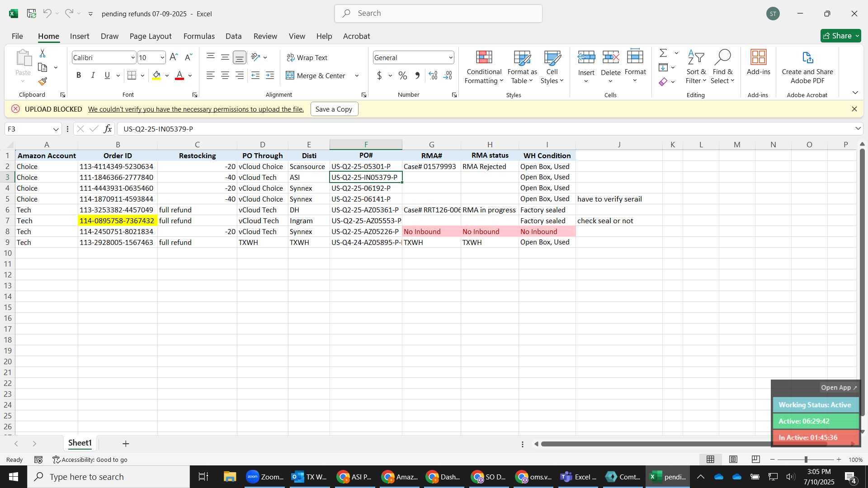Click the Borders icon

(132, 75)
